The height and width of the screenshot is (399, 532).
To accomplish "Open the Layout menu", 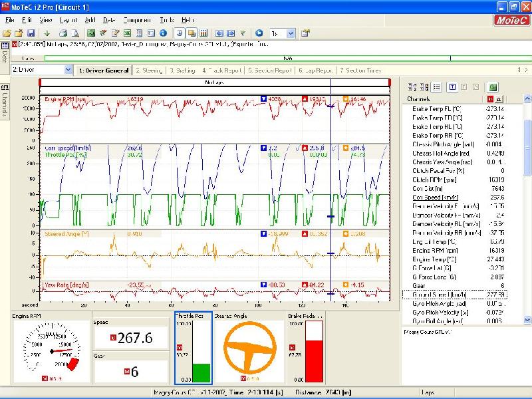I will pos(68,20).
